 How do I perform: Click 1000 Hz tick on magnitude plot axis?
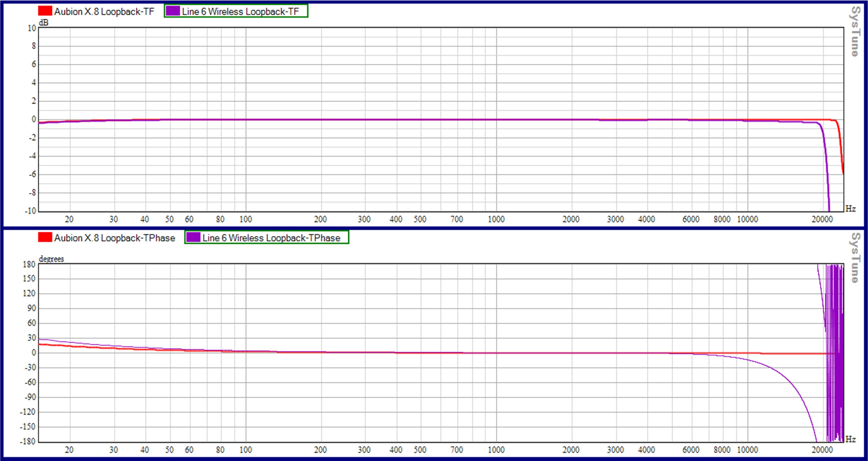tap(496, 220)
